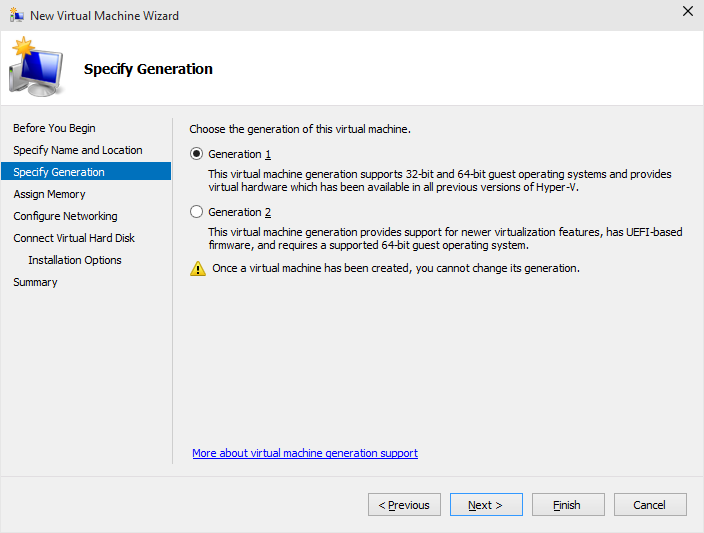Select the Generation 1 radio button
Viewport: 704px width, 533px height.
(196, 154)
